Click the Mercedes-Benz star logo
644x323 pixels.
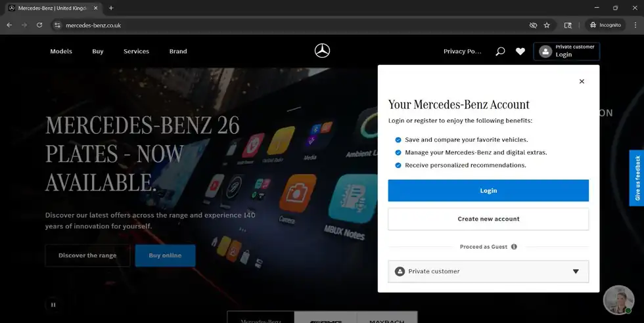click(323, 51)
